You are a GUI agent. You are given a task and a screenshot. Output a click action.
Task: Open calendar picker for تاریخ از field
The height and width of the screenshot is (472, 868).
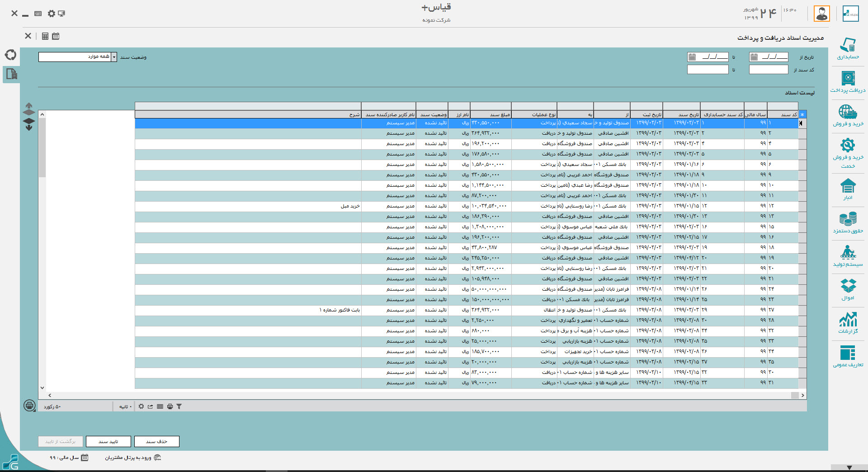pos(754,57)
